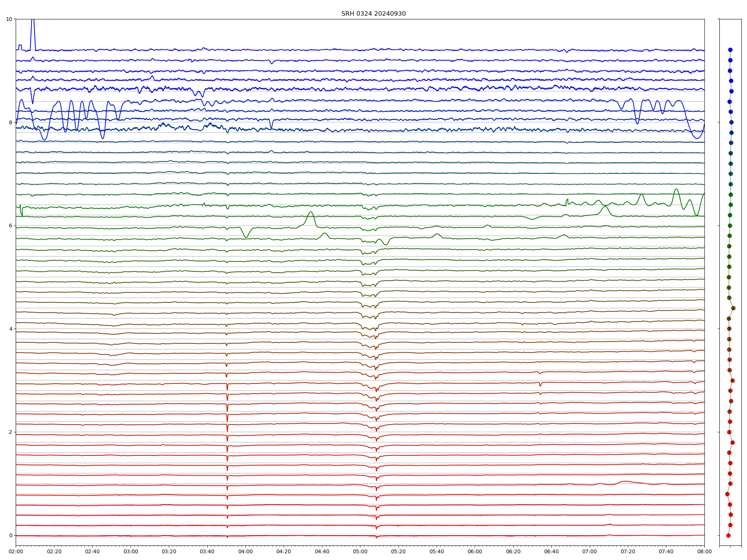Select the 04:00 time axis label
The image size is (747, 560).
tap(245, 551)
